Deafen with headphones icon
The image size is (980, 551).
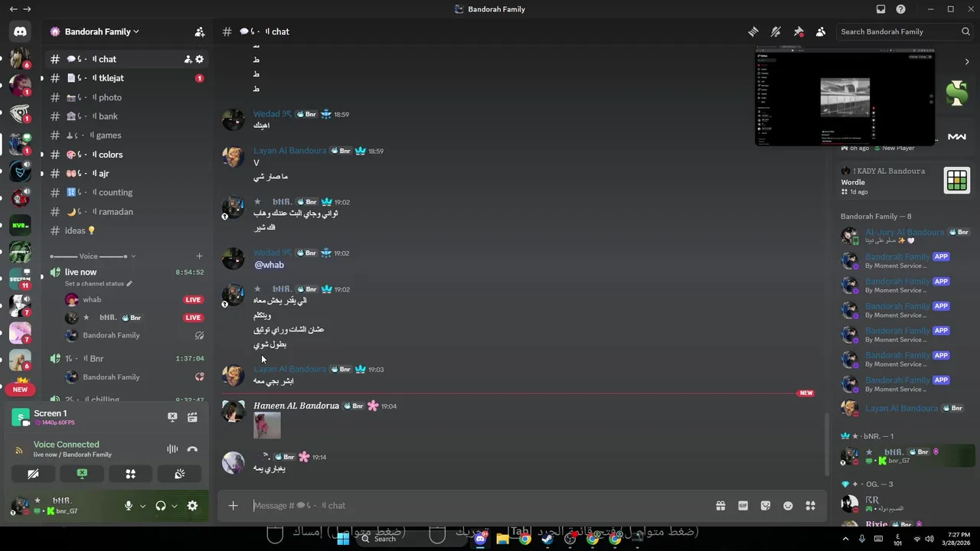pos(161,506)
